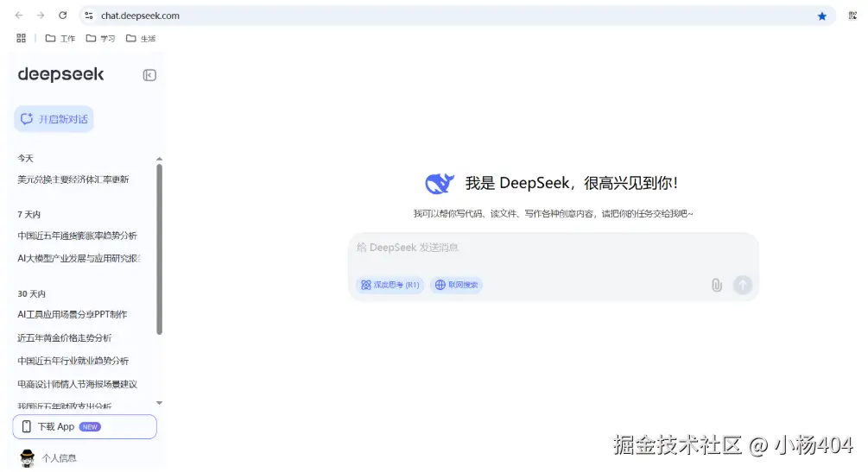Open the 工作 bookmark folder

point(60,38)
